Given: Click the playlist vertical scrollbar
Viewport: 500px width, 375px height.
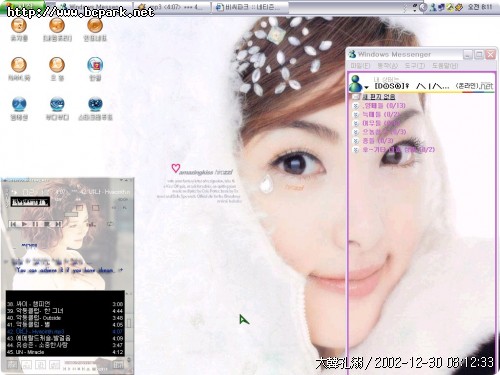Looking at the screenshot, I should coord(129,323).
